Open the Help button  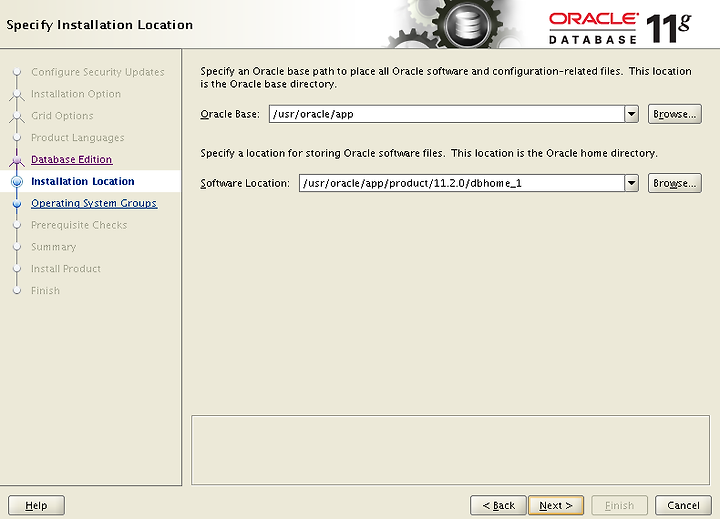[x=36, y=505]
